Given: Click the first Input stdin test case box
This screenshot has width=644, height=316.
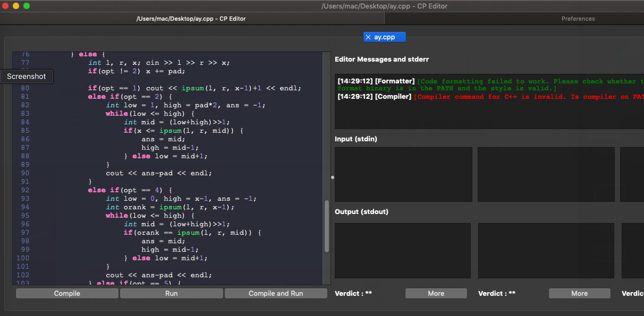Looking at the screenshot, I should point(403,174).
